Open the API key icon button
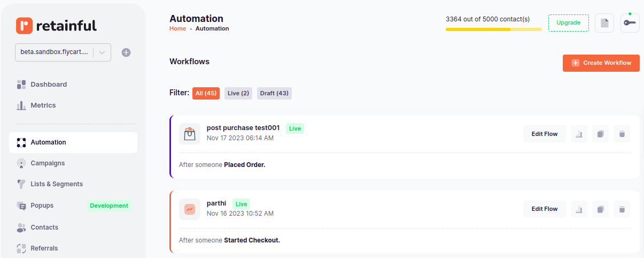This screenshot has width=644, height=258. tap(630, 23)
